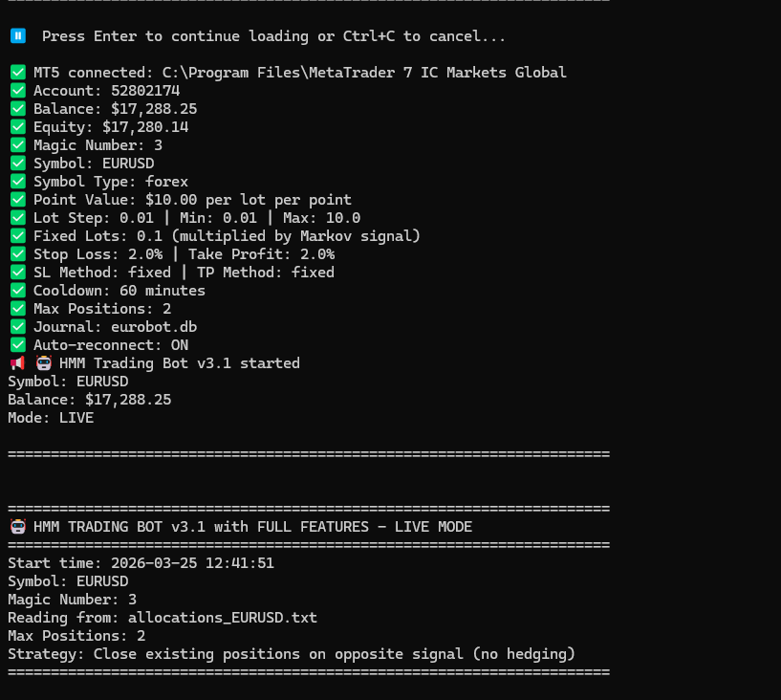Click the robot icon in the FULL FEATURES header
The width and height of the screenshot is (781, 700).
click(17, 527)
